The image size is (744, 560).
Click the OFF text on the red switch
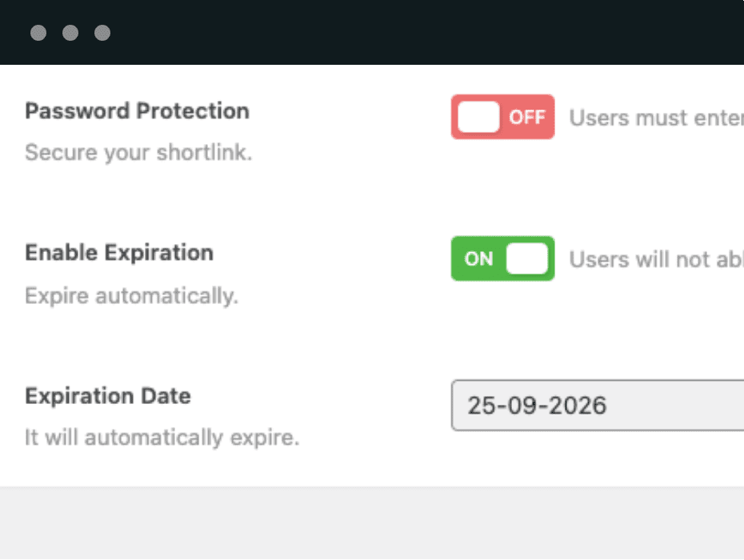click(526, 118)
